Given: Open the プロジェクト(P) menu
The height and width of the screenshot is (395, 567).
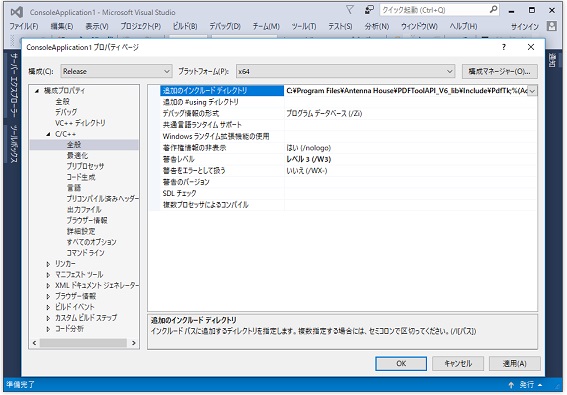Looking at the screenshot, I should 141,26.
